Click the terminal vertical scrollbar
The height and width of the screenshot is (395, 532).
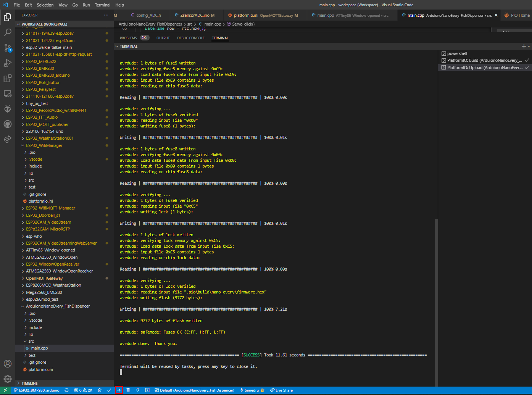pos(436,302)
